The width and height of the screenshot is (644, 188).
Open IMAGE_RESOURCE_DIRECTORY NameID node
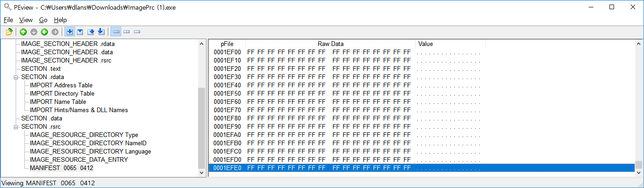tap(88, 143)
